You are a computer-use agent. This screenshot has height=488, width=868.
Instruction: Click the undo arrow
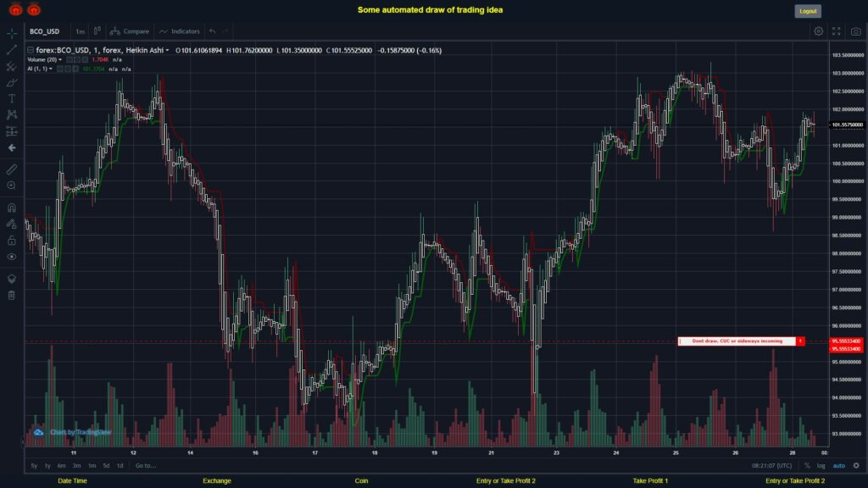(x=213, y=31)
